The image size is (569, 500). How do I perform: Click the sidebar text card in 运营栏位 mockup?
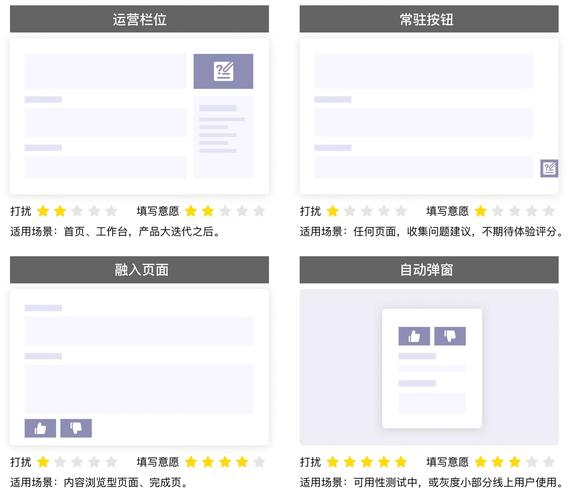[223, 137]
